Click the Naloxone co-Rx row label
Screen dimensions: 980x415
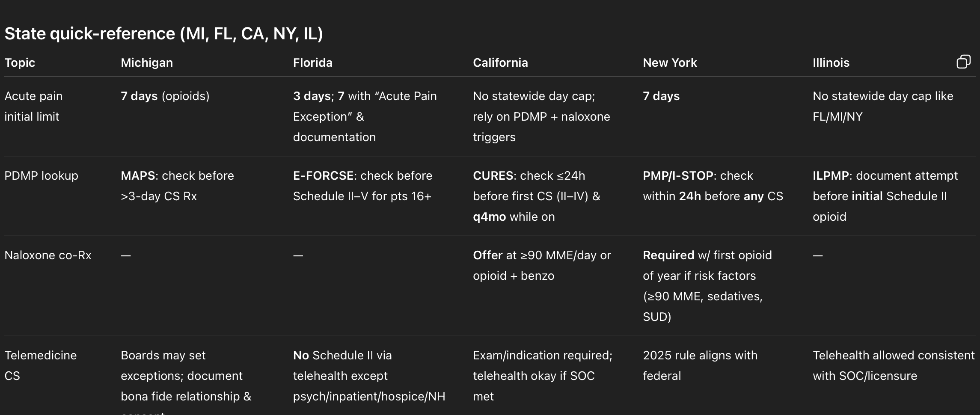coord(48,255)
